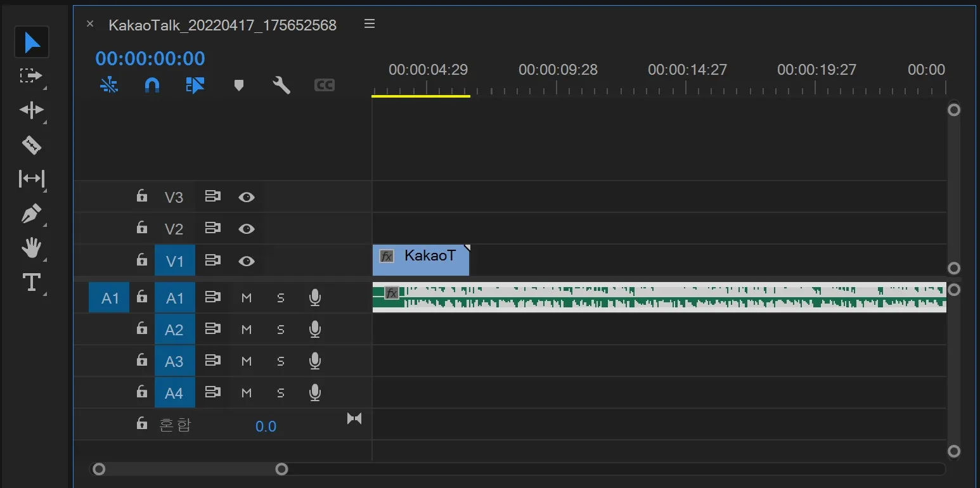The width and height of the screenshot is (980, 488).
Task: Enable voice-over record on A4
Action: coord(315,392)
